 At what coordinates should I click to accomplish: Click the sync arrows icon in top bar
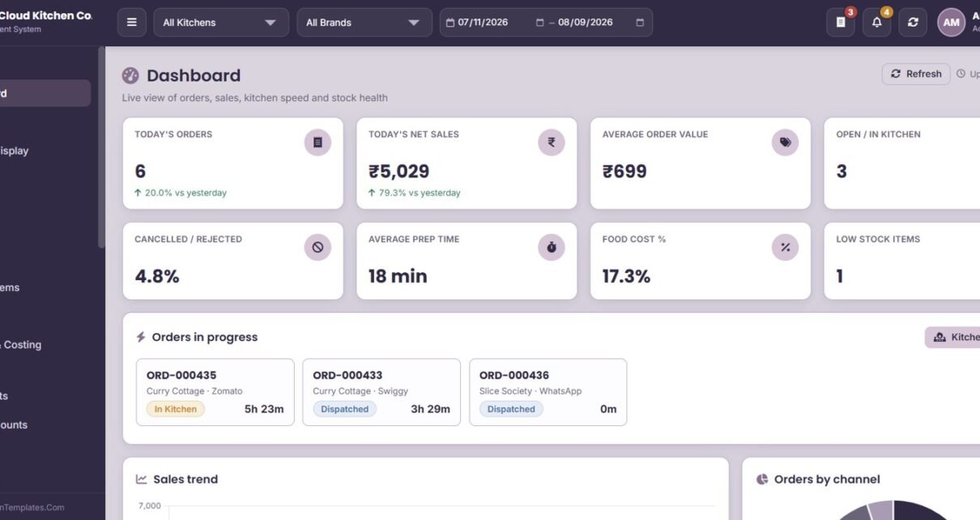coord(913,23)
